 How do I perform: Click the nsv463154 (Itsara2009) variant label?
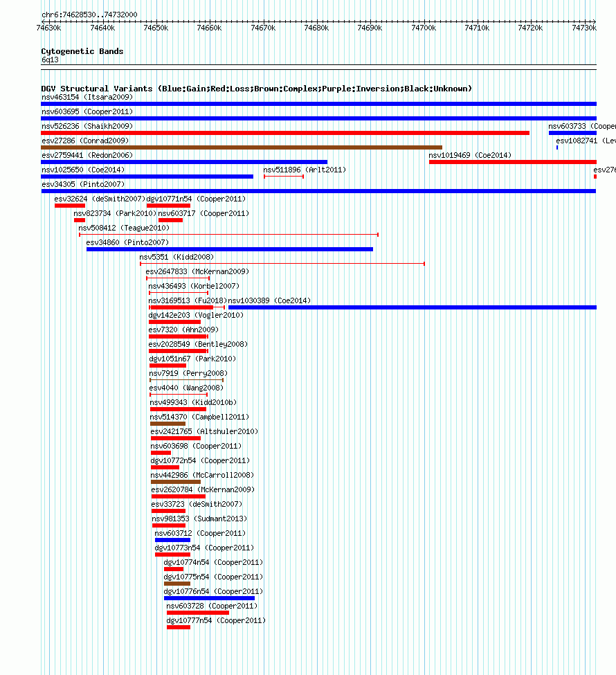[x=87, y=98]
